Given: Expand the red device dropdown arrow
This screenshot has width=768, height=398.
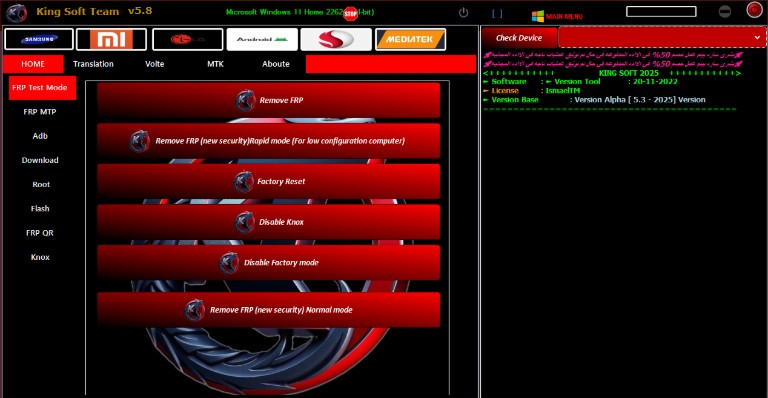Looking at the screenshot, I should point(757,37).
